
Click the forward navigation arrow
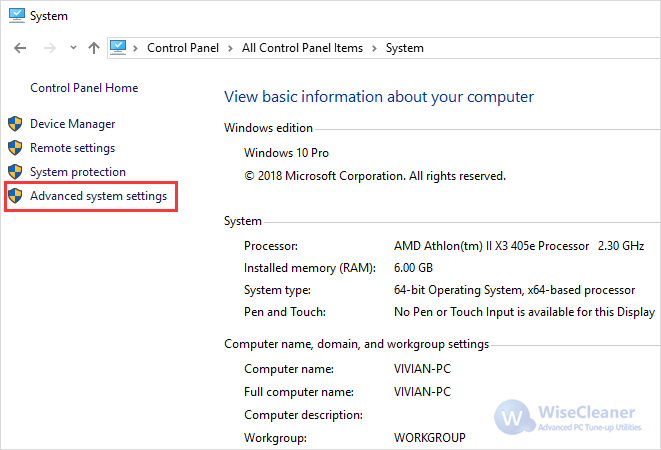coord(50,48)
